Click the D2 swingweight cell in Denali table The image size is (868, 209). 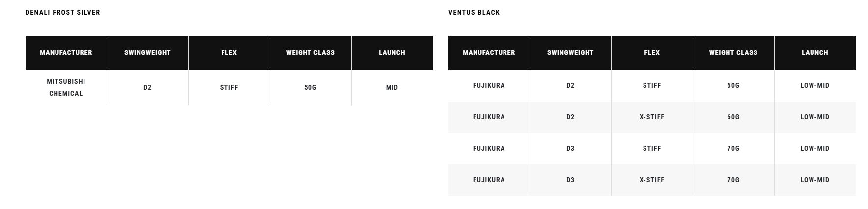(147, 87)
